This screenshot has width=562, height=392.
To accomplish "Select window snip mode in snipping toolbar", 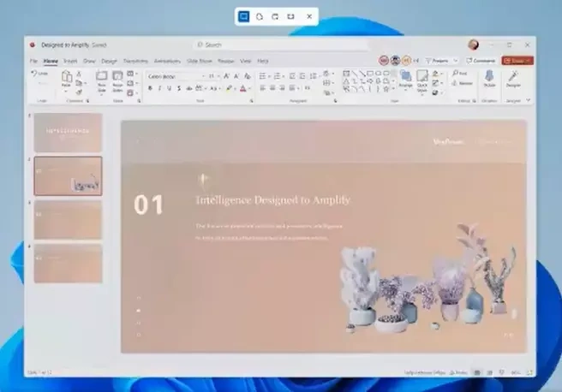I will pos(275,16).
